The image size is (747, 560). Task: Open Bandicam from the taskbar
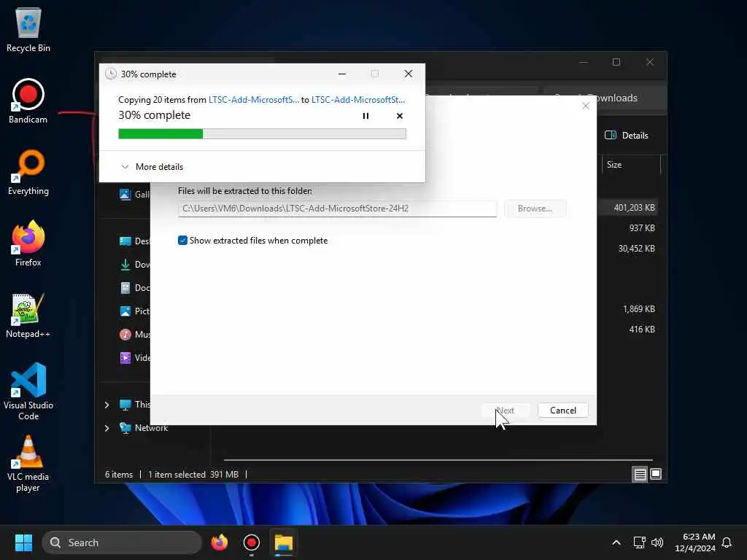pos(252,542)
